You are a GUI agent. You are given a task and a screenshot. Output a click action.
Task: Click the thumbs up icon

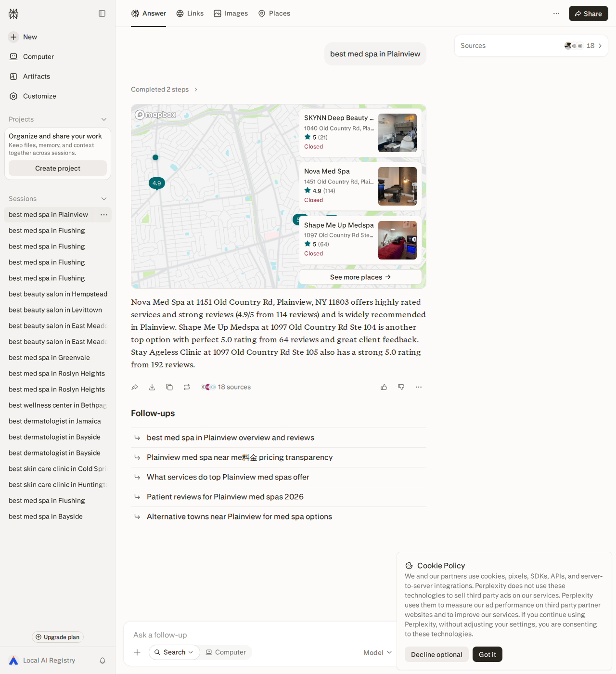coord(384,387)
